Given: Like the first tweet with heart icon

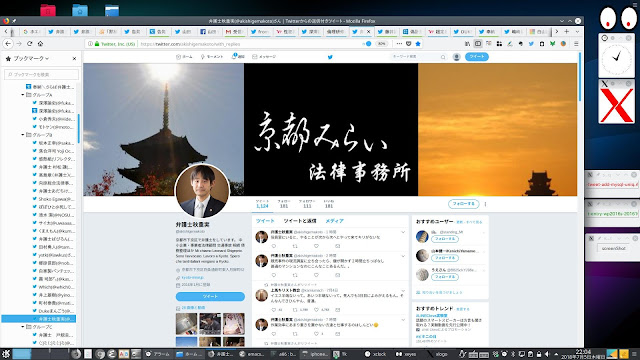Looking at the screenshot, I should pyautogui.click(x=316, y=246).
